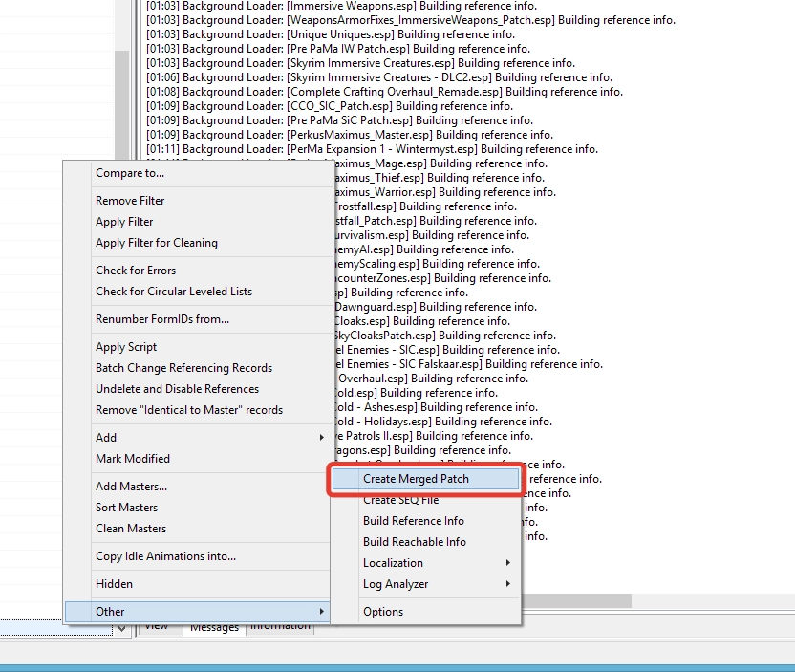Screen dimensions: 795x672
Task: Click Remove Filter
Action: [x=130, y=201]
